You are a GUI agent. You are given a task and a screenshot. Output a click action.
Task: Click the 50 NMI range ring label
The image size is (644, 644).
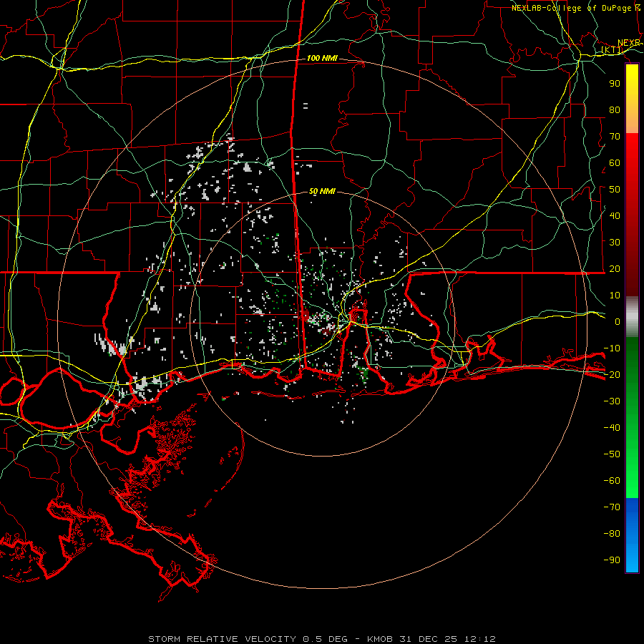[x=322, y=191]
